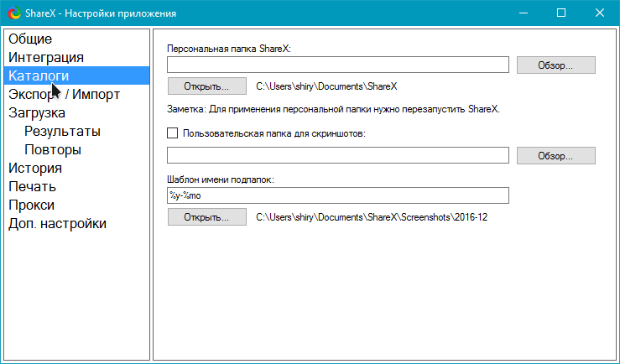Click the Шаблон имени подпапок label

tap(221, 179)
